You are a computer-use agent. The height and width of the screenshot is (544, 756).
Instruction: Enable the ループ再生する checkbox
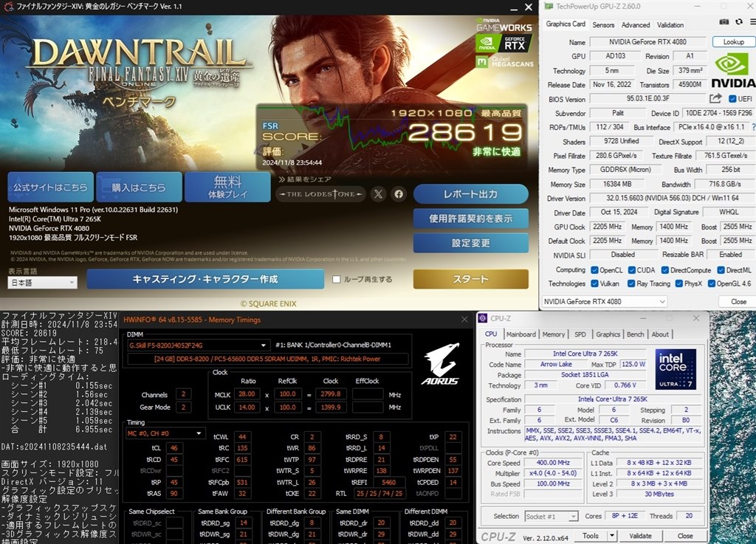pos(337,278)
